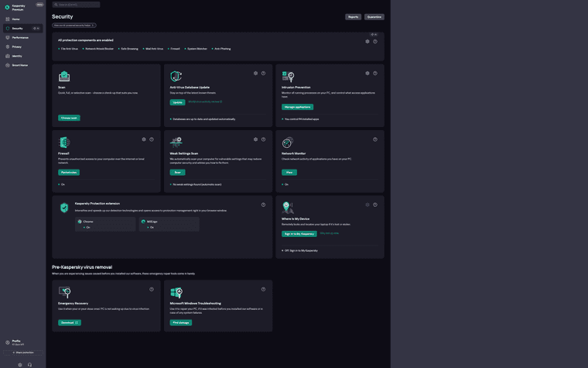Open support headset icon in sidebar

pyautogui.click(x=29, y=365)
